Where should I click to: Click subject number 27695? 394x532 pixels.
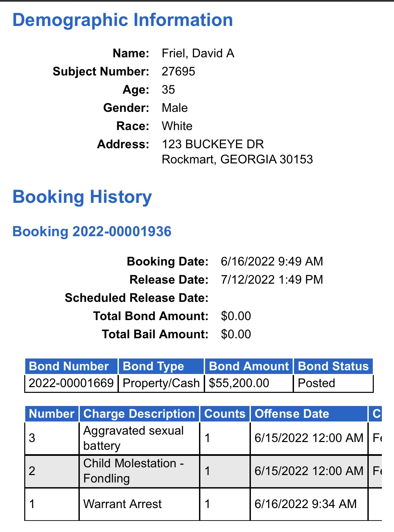tap(178, 71)
